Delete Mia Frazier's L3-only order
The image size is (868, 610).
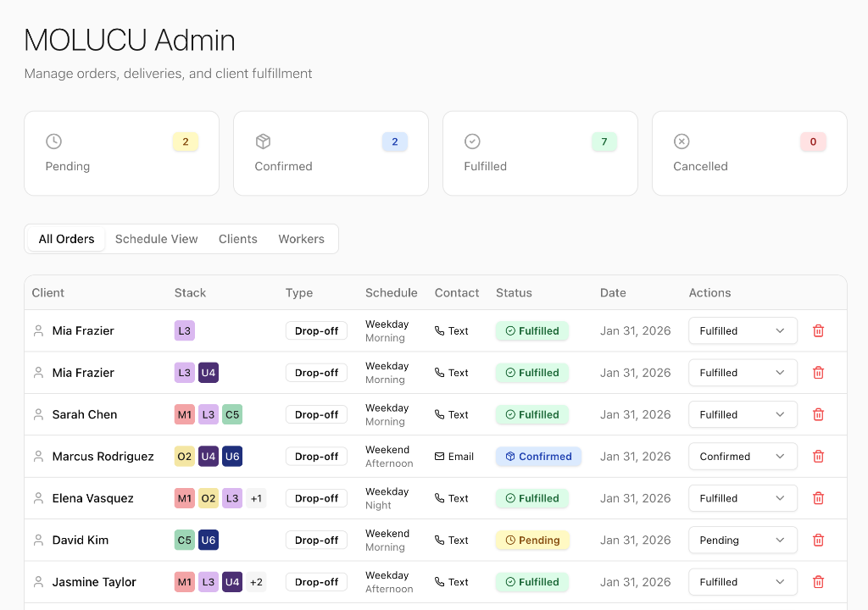tap(818, 331)
